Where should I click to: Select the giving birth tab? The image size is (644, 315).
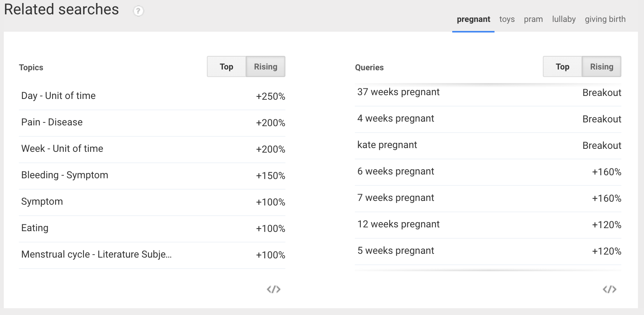pos(605,19)
